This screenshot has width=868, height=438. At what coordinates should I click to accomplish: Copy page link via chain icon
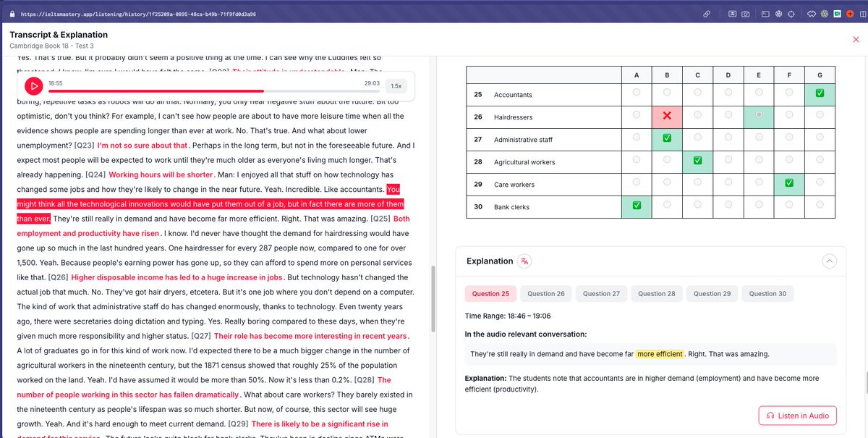[707, 14]
